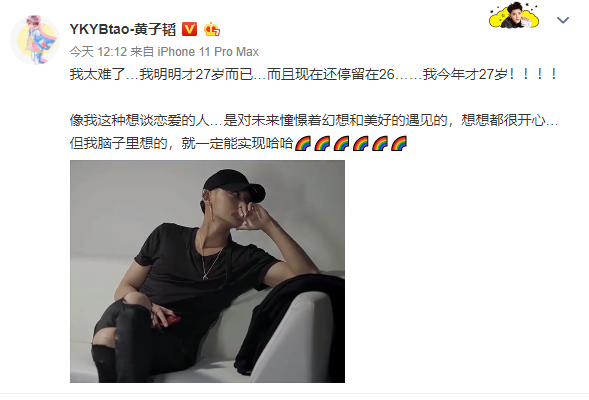
Task: Click the last rainbow emoji
Action: click(x=399, y=143)
